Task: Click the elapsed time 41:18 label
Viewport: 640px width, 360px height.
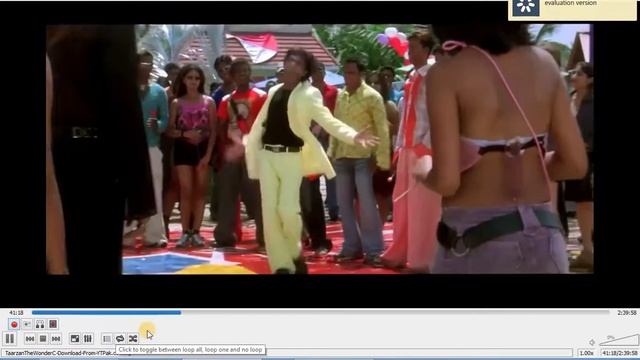Action: point(16,313)
